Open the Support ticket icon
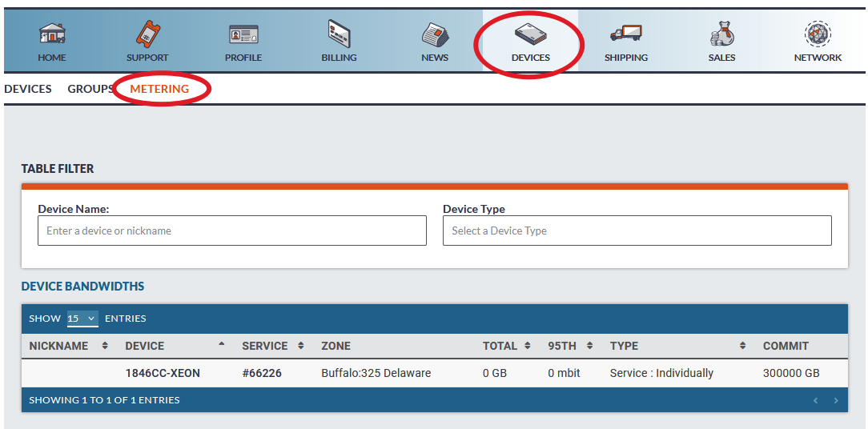 [x=147, y=34]
